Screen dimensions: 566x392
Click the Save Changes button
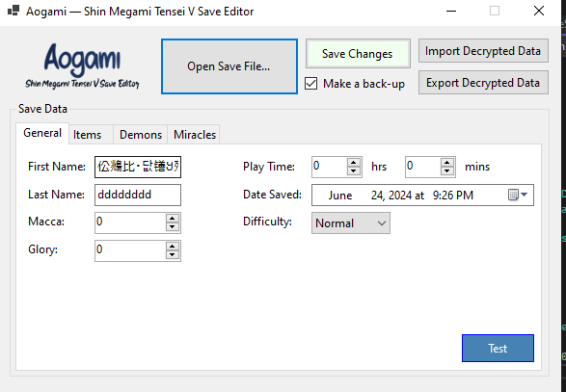tap(358, 54)
